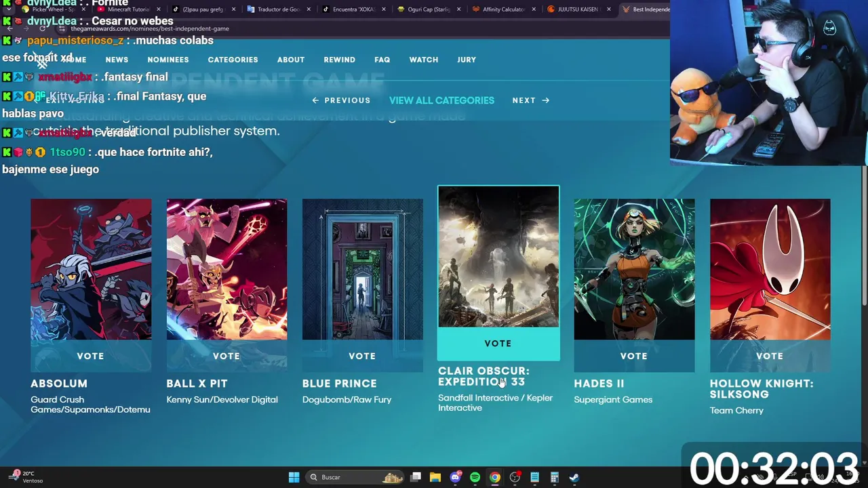Viewport: 868px width, 488px height.
Task: Click the taskbar Buscar search box
Action: point(356,477)
